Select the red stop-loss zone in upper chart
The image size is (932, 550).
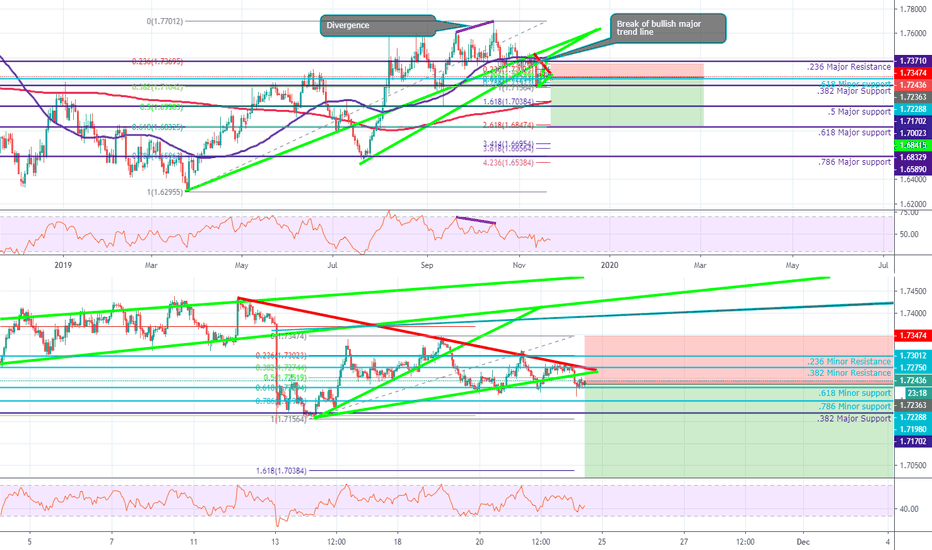coord(627,70)
